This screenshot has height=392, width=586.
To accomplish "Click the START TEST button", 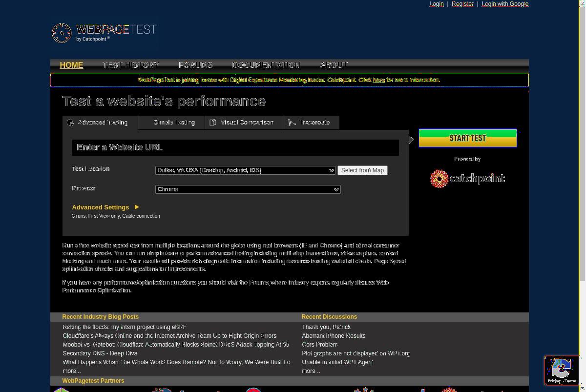I will [x=468, y=138].
